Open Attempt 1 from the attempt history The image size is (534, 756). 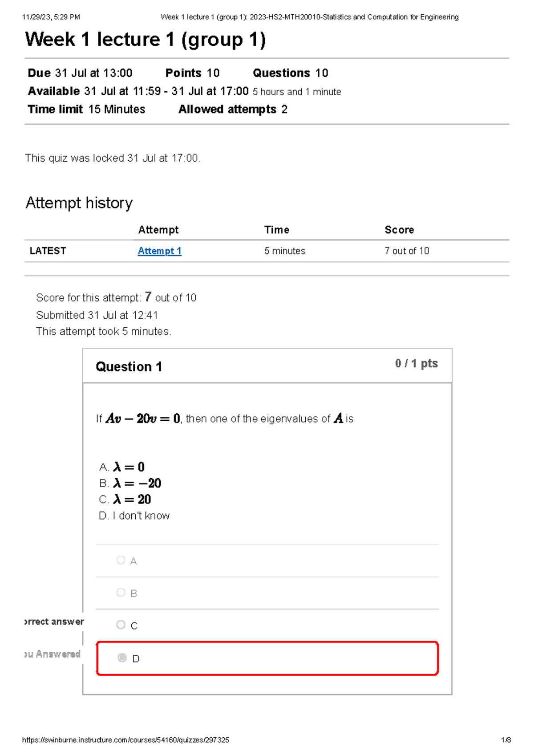pos(159,251)
